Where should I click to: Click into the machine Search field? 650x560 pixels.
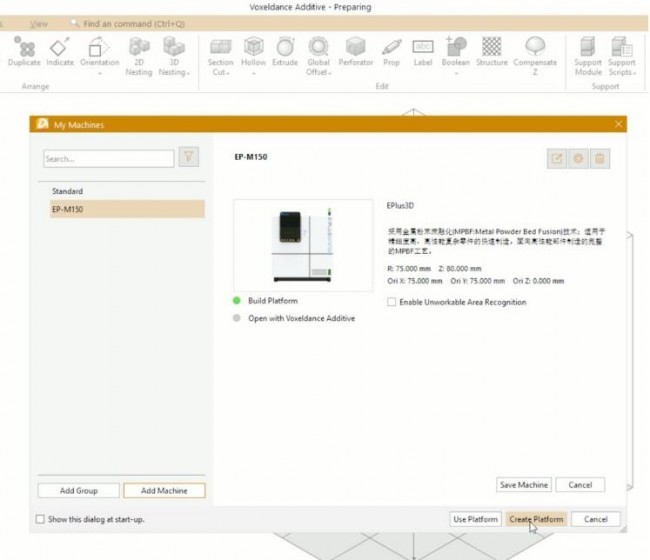click(107, 158)
